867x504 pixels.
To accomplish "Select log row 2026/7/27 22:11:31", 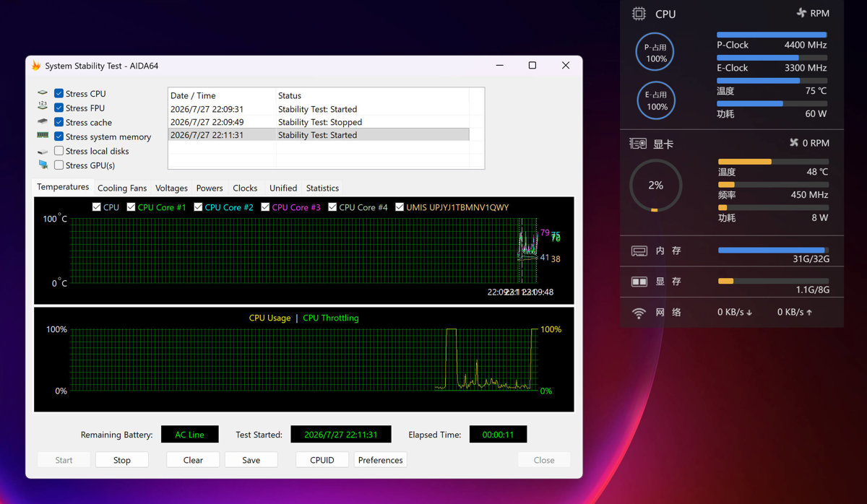I will click(319, 135).
